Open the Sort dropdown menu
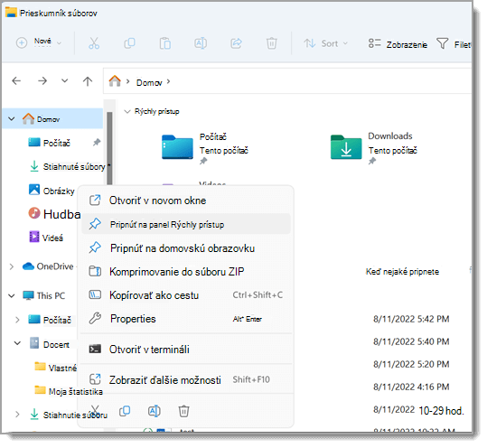Viewport: 487px width, 448px height. pos(325,43)
